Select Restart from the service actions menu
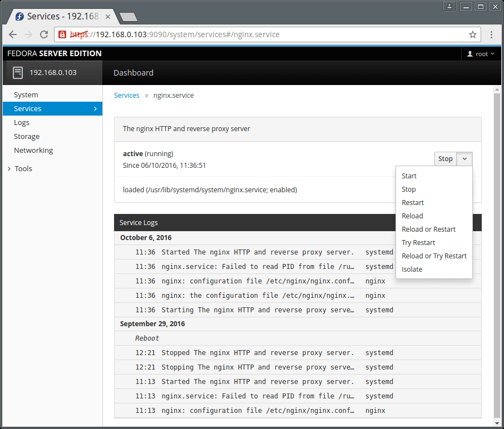 413,203
